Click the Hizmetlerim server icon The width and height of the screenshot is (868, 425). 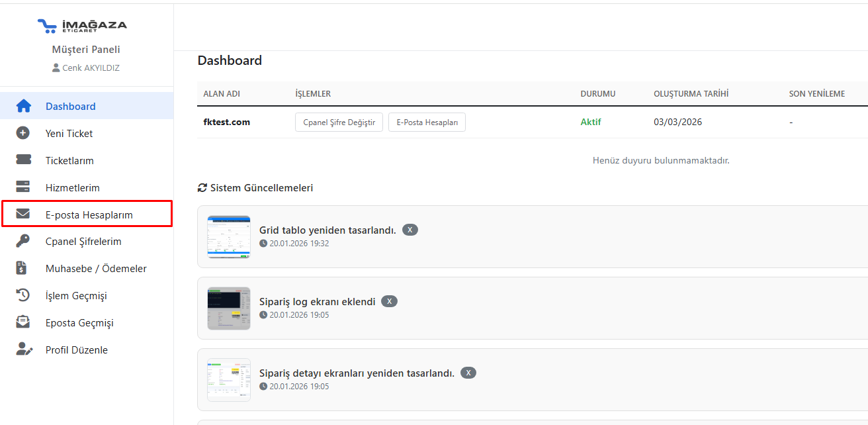point(23,187)
